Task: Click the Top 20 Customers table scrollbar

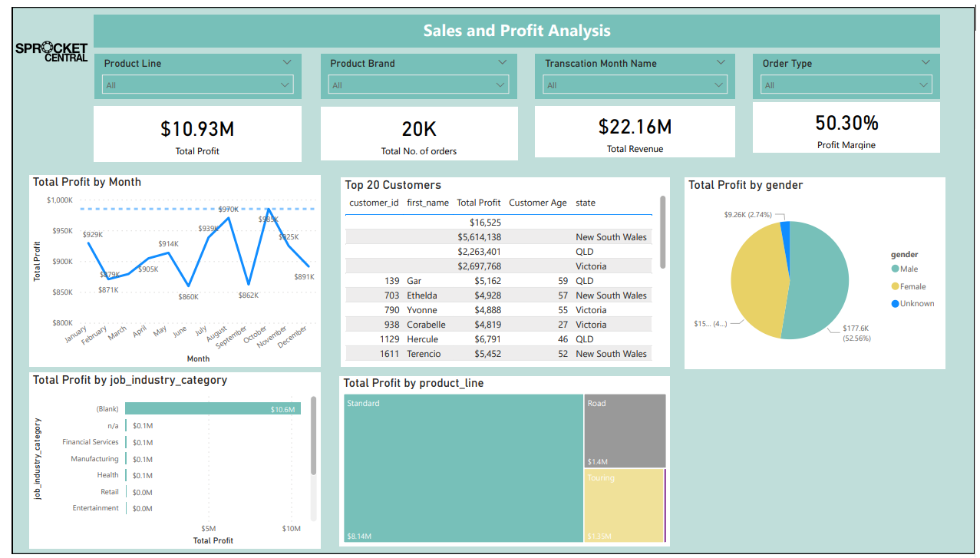Action: pos(662,232)
